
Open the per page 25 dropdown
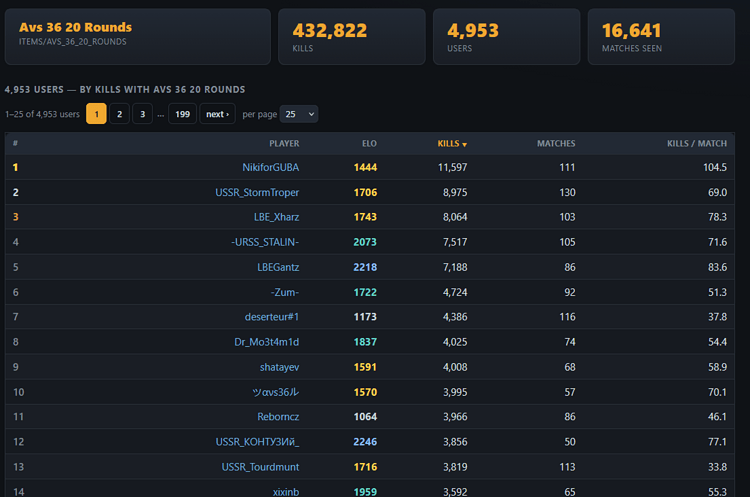point(299,114)
